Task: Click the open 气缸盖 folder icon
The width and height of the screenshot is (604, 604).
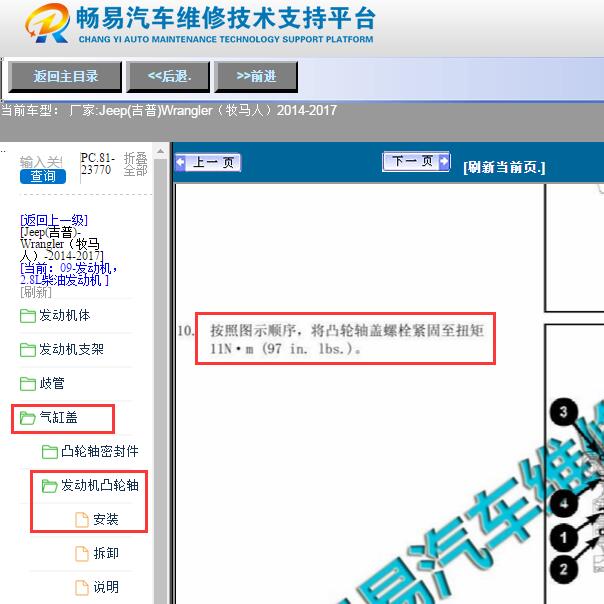Action: click(28, 418)
